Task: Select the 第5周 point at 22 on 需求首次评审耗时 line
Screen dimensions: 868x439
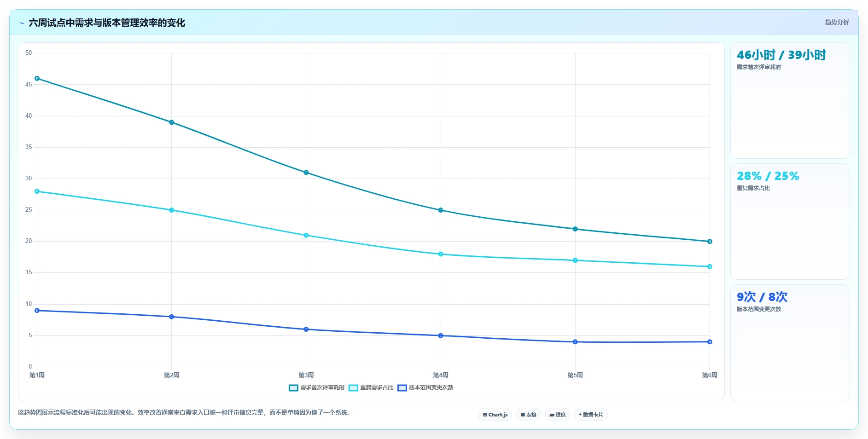Action: 575,229
